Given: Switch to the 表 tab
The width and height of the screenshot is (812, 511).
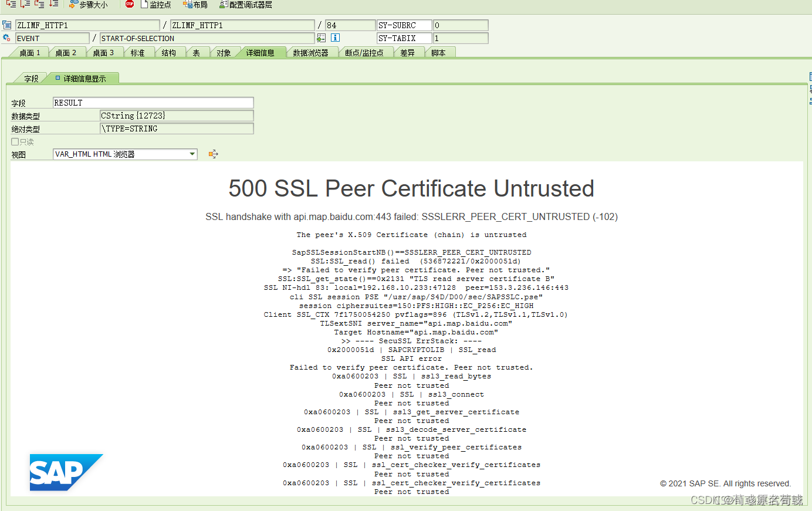Looking at the screenshot, I should tap(197, 53).
